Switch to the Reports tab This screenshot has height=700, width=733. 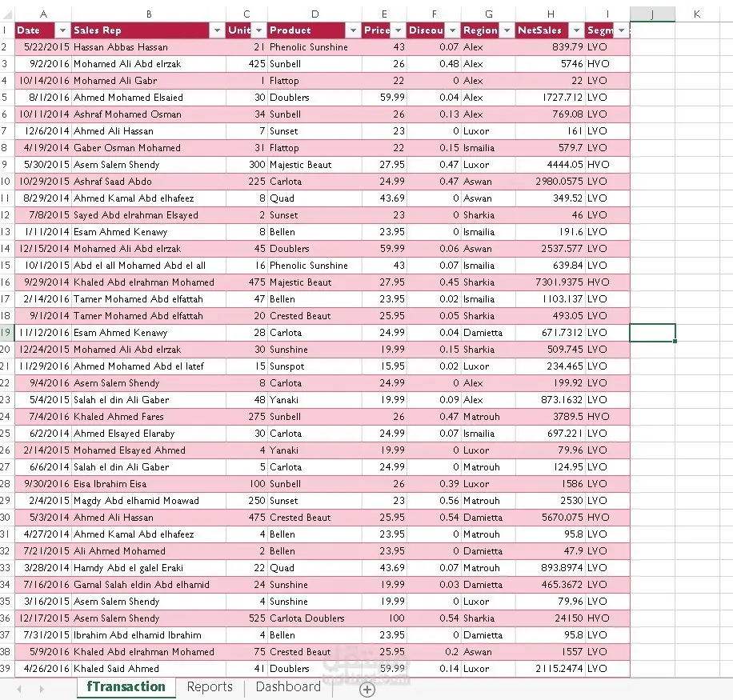click(x=209, y=687)
